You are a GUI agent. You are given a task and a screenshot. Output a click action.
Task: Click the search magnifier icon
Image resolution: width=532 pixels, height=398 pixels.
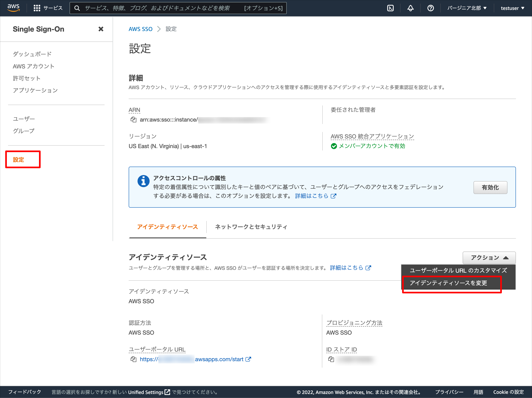coord(77,8)
